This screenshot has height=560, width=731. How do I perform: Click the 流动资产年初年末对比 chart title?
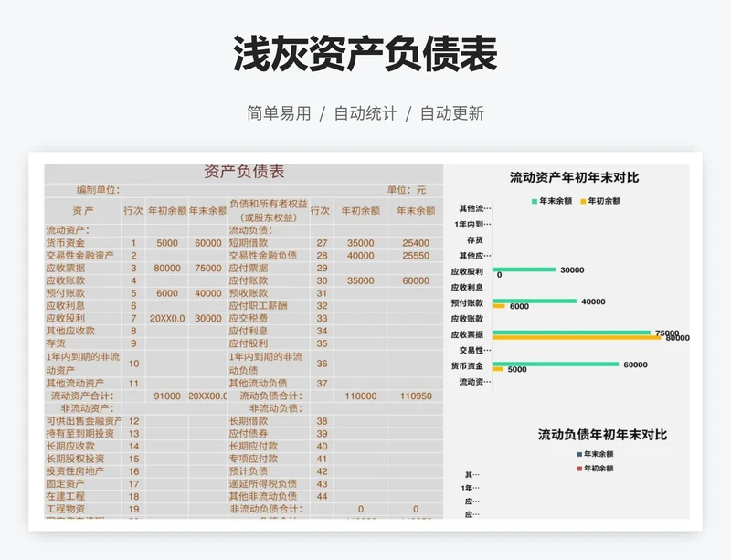click(574, 177)
